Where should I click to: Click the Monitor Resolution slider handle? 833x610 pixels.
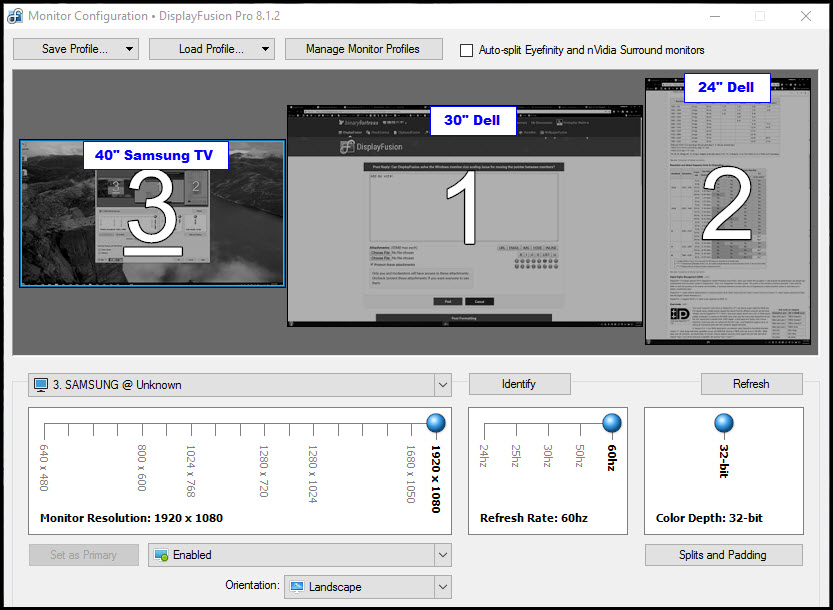pyautogui.click(x=436, y=422)
